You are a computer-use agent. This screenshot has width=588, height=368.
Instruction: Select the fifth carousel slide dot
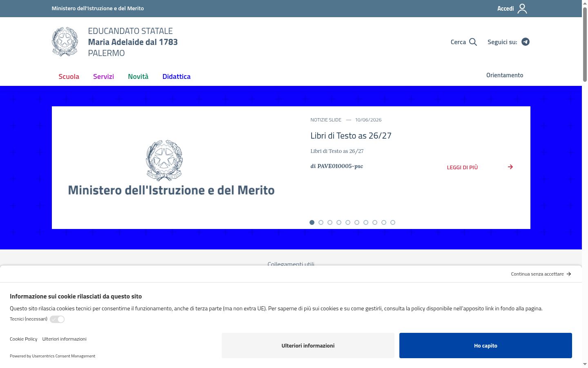coord(348,222)
